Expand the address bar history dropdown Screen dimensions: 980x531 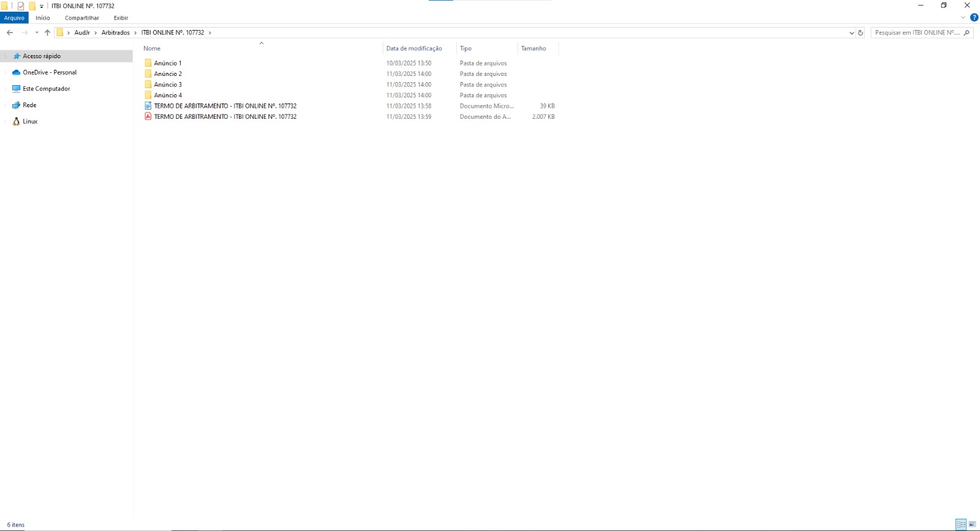tap(851, 33)
